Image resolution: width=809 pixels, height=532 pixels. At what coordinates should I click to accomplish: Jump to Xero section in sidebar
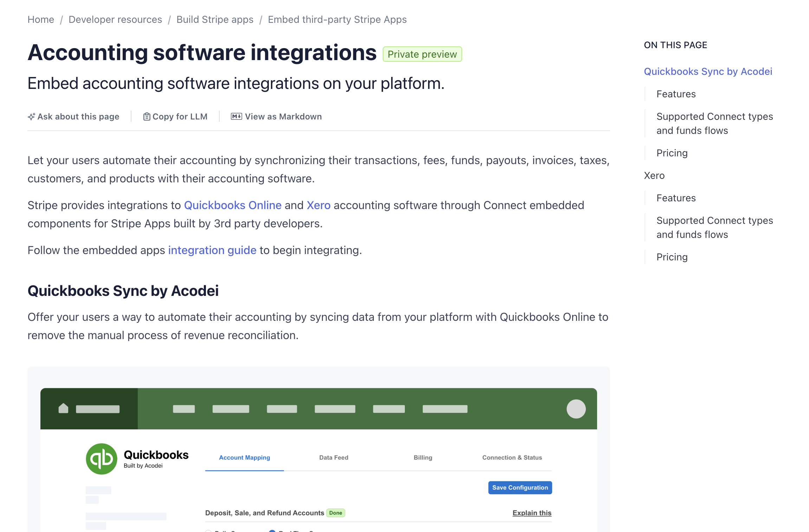pyautogui.click(x=654, y=176)
